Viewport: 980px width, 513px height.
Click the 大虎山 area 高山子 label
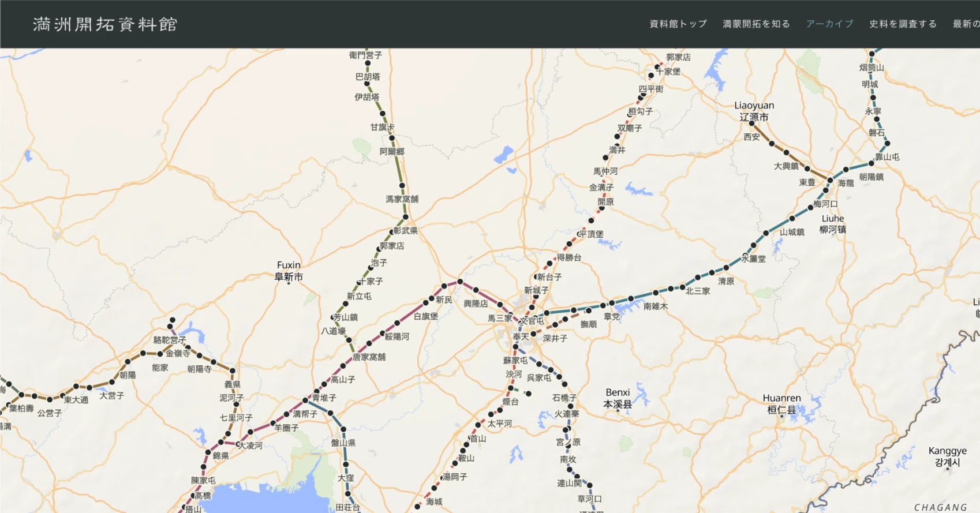[343, 380]
